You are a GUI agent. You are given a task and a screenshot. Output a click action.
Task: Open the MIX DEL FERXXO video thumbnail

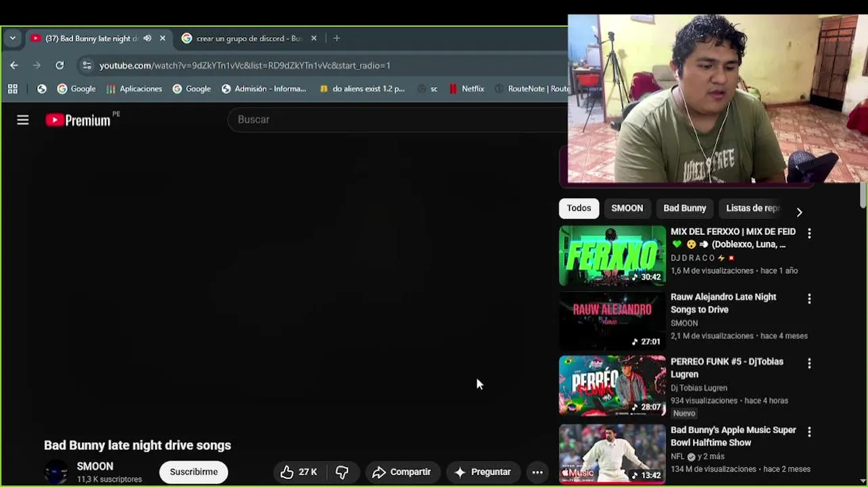click(612, 256)
